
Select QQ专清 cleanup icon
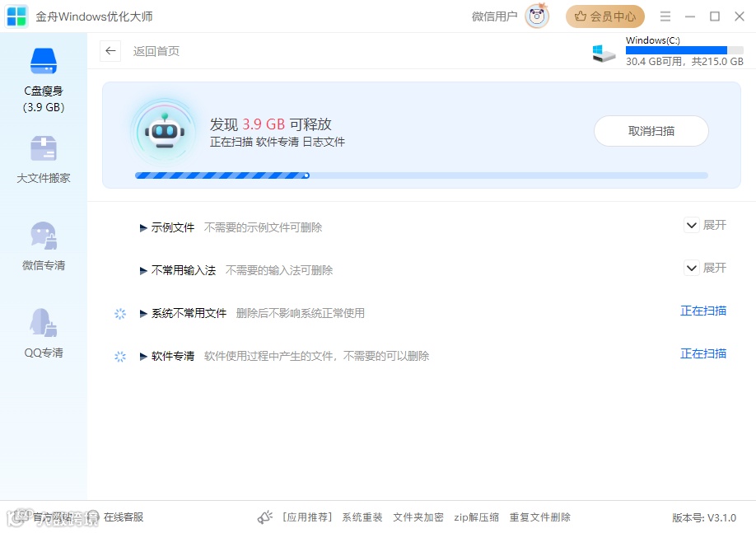[x=44, y=323]
